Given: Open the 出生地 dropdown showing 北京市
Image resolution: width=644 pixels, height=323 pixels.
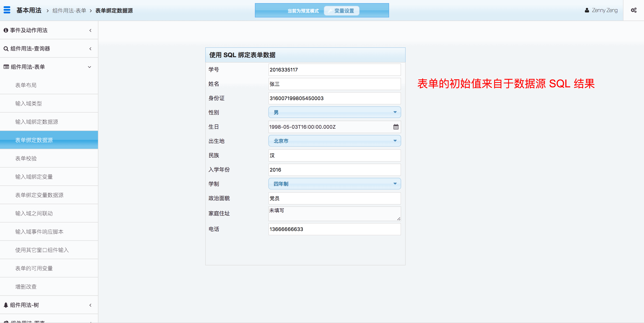Looking at the screenshot, I should coord(334,141).
